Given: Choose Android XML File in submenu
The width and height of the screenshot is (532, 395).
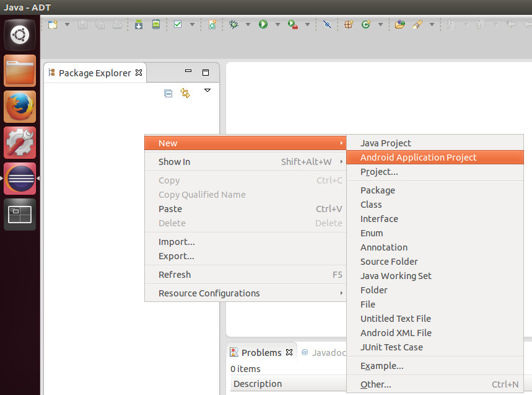Looking at the screenshot, I should (435, 333).
